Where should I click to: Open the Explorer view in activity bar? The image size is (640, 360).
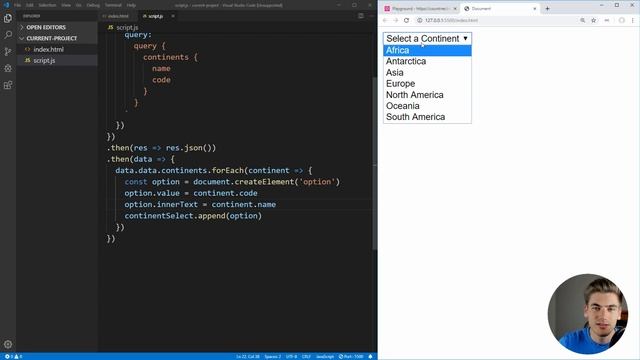tap(8, 18)
